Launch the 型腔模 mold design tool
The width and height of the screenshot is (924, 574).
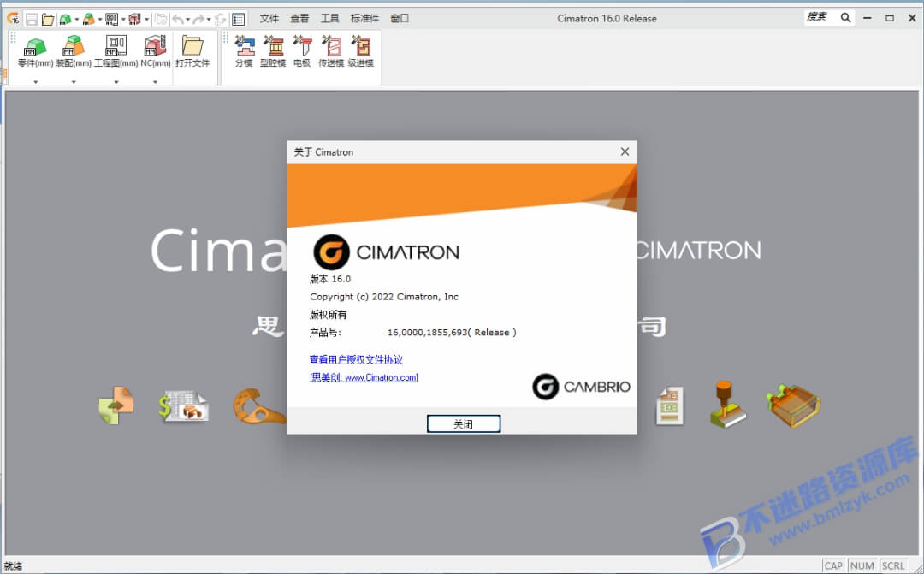273,51
